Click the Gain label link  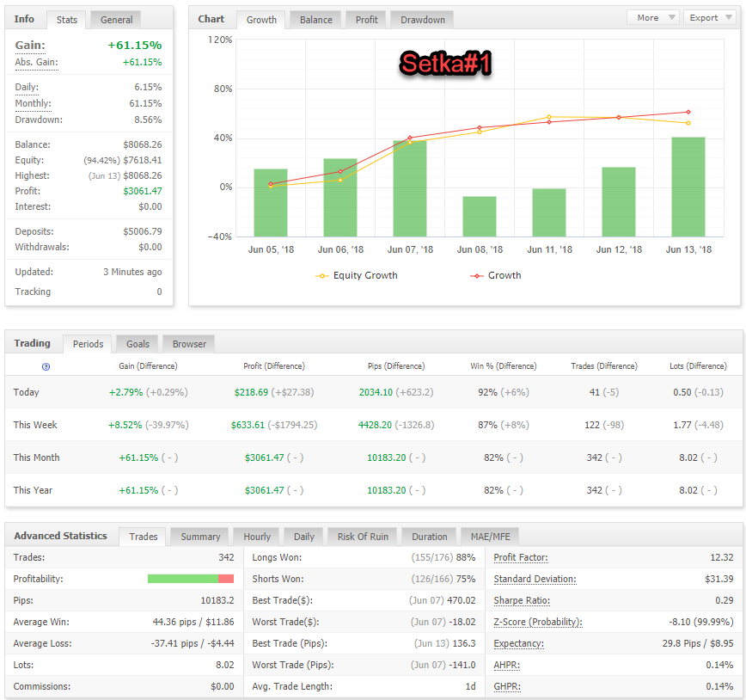30,46
